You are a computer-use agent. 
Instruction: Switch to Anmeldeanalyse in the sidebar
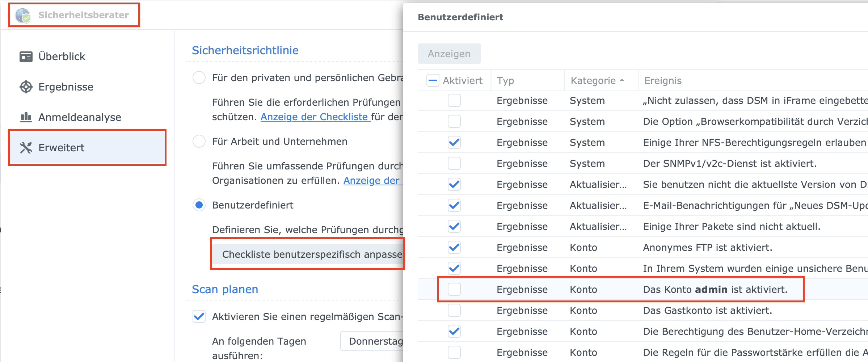(x=80, y=117)
